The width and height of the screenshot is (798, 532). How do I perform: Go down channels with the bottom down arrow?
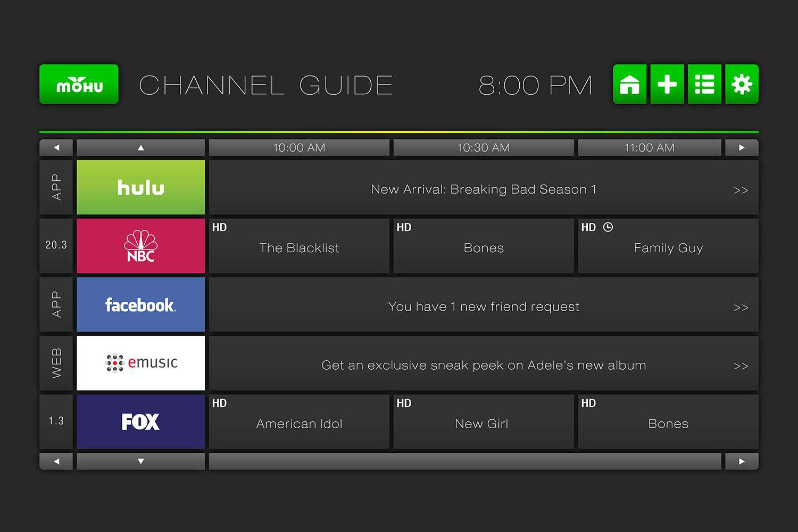click(140, 461)
